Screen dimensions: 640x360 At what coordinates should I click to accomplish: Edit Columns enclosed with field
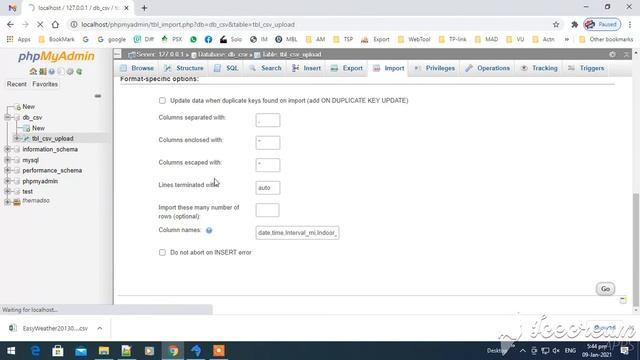pyautogui.click(x=268, y=142)
